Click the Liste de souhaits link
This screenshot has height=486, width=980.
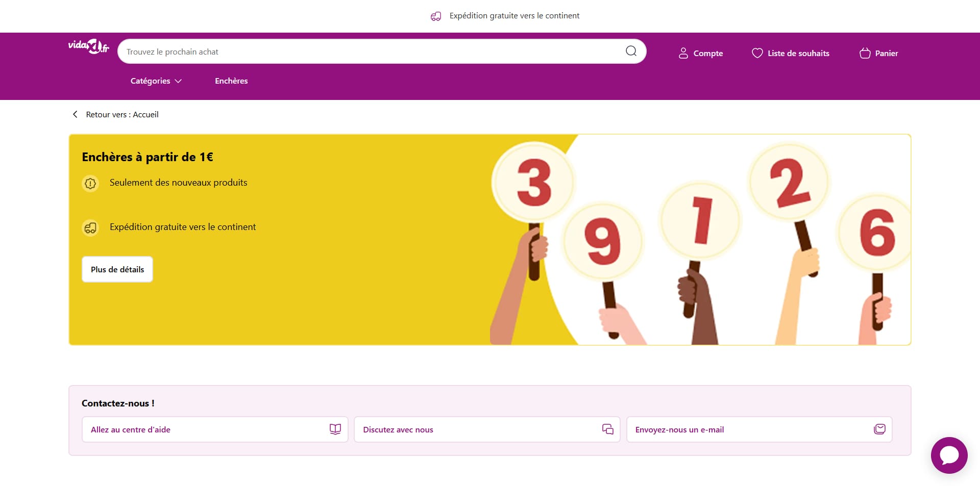798,53
